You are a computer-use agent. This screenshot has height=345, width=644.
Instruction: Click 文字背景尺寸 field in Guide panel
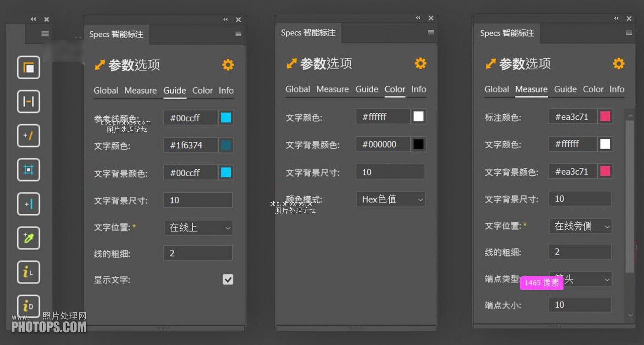[x=198, y=200]
